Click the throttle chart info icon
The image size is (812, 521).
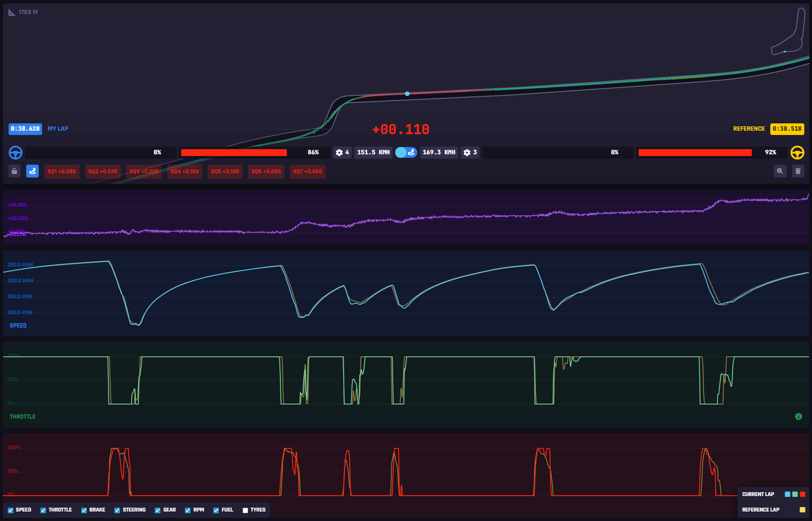tap(798, 417)
